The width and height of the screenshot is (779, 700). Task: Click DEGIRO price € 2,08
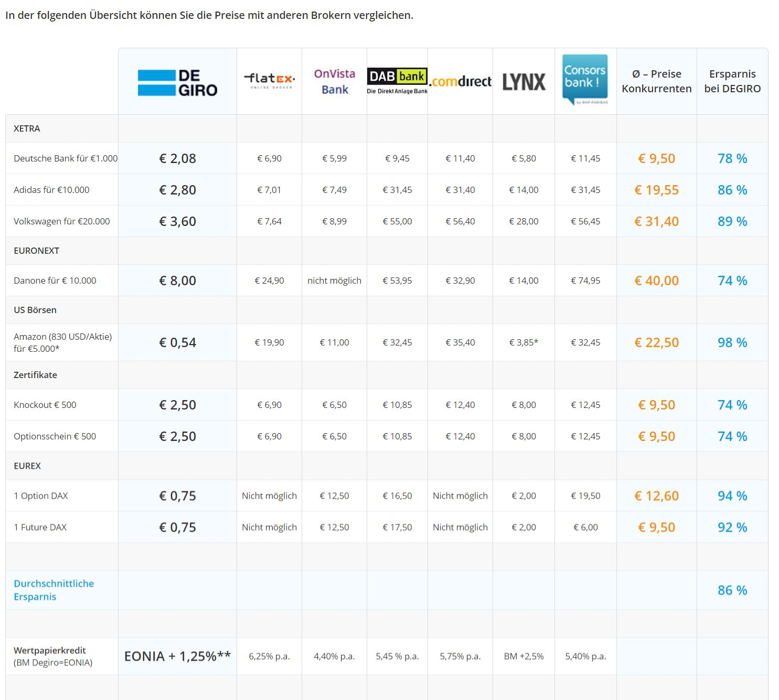click(x=177, y=158)
